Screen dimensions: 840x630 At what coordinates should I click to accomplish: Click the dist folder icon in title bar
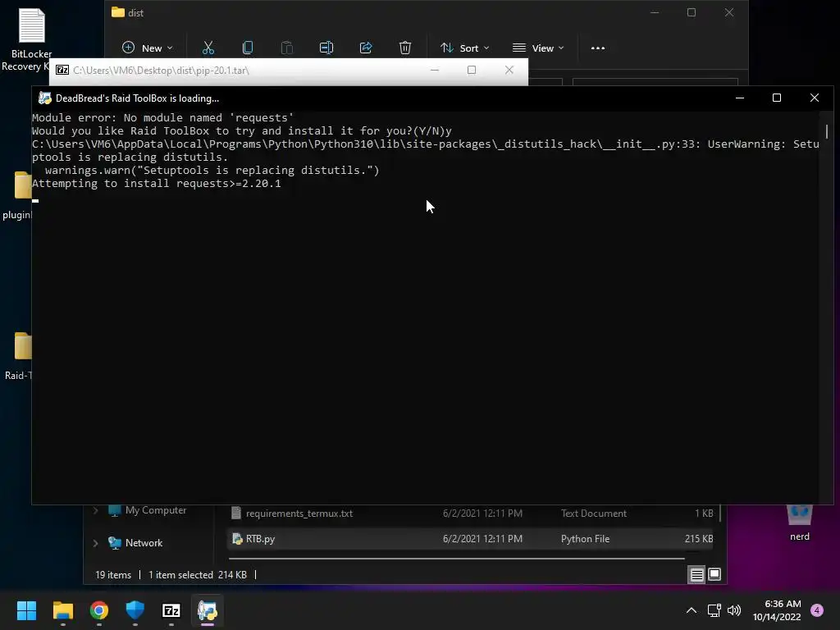[x=118, y=12]
